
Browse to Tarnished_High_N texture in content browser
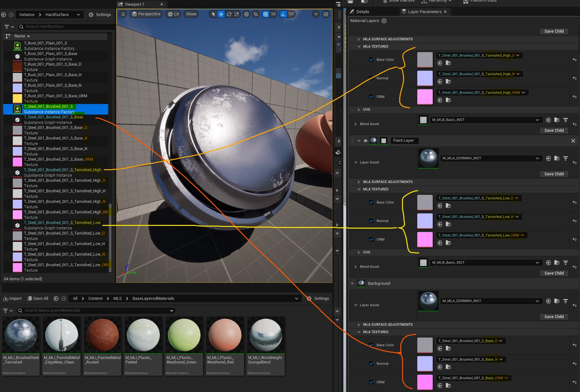448,82
